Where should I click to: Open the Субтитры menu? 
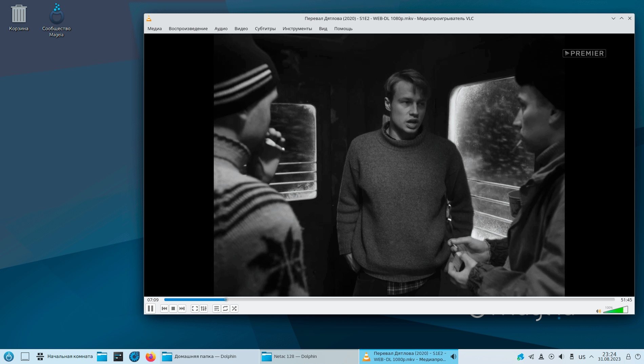265,29
